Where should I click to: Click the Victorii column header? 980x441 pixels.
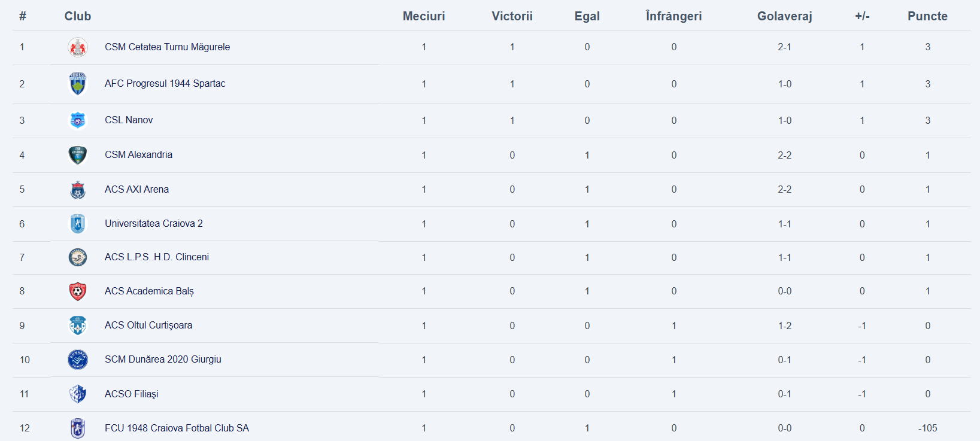click(x=512, y=16)
